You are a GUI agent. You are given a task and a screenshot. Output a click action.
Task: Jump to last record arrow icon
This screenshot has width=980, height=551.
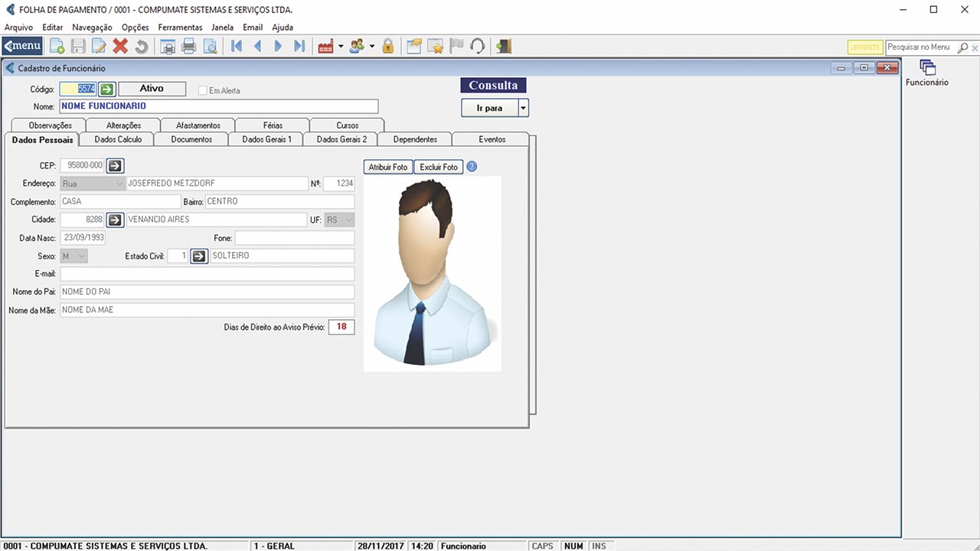[299, 47]
